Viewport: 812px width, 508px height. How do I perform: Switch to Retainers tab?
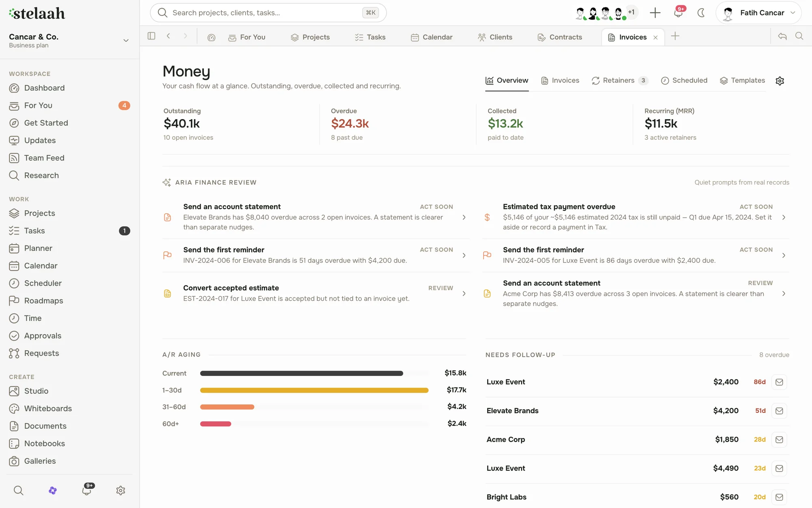(620, 80)
